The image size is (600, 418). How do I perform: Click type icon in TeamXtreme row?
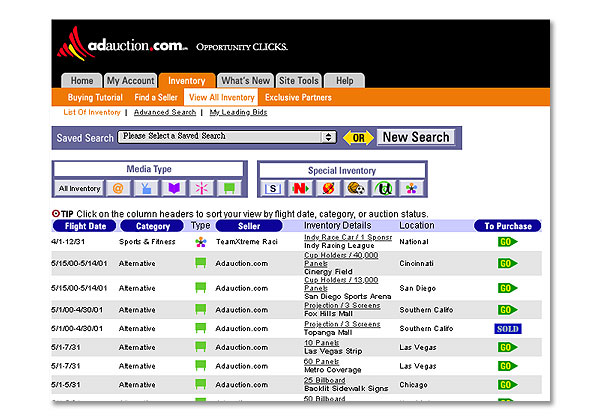pos(201,242)
